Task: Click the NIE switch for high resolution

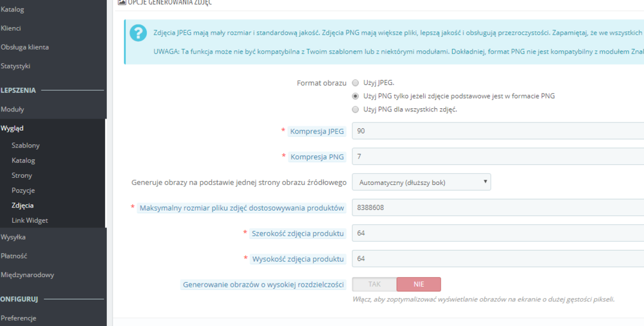Action: [419, 284]
